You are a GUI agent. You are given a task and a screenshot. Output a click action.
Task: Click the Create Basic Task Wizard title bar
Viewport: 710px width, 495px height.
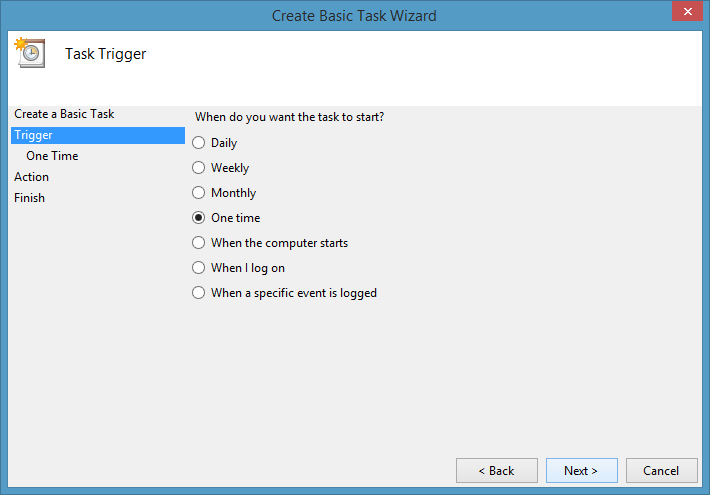click(354, 16)
